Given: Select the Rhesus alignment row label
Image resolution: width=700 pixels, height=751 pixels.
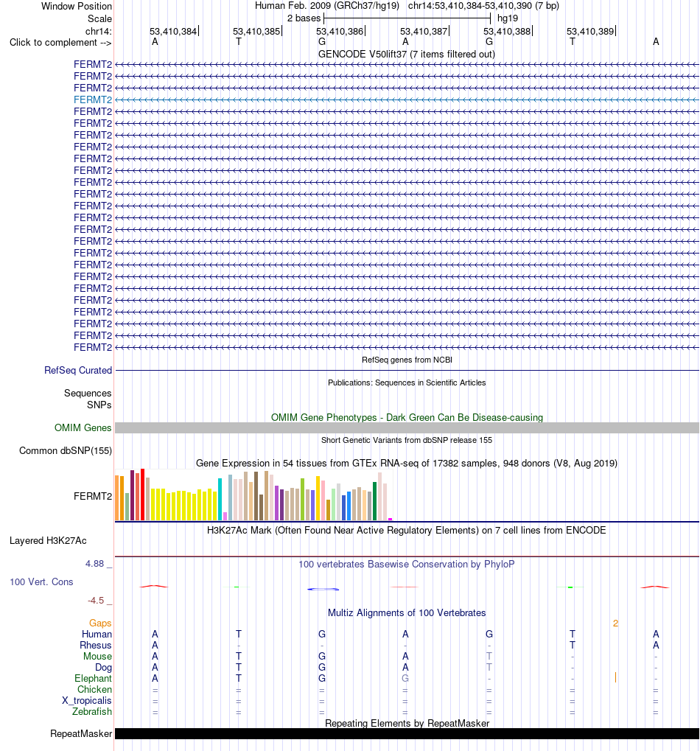Looking at the screenshot, I should 95,645.
